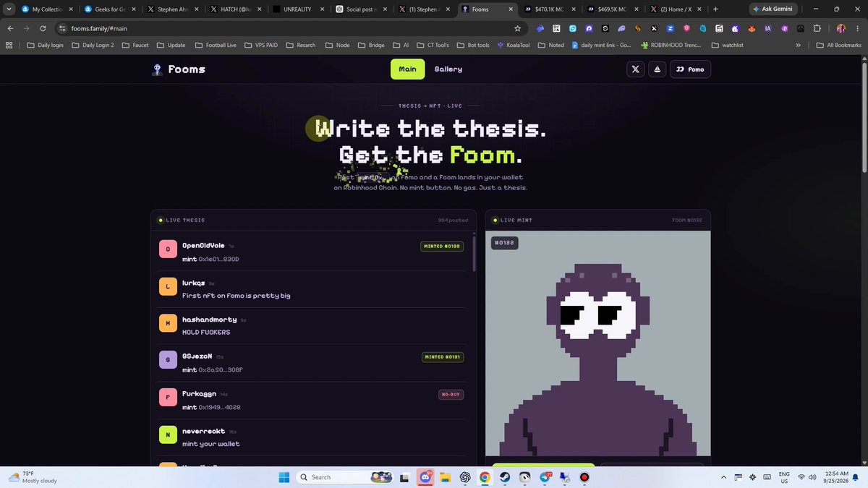Open the X (Twitter) link in Fooms header
Viewport: 868px width, 488px height.
click(636, 69)
